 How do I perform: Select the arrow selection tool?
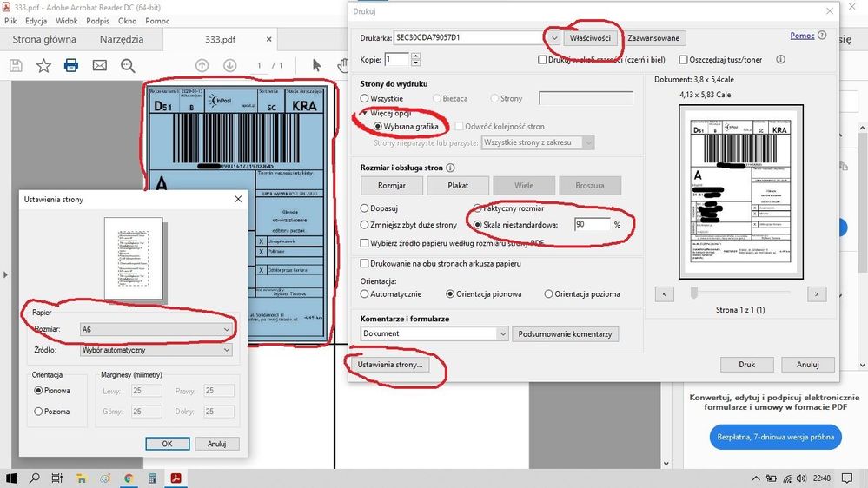[x=317, y=66]
